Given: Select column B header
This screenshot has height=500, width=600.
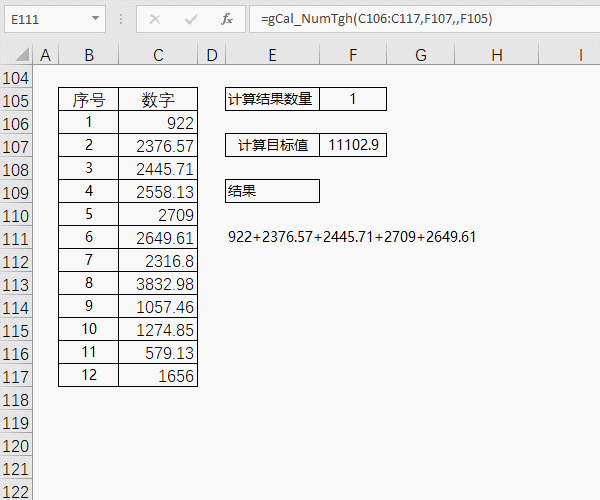Looking at the screenshot, I should tap(89, 55).
